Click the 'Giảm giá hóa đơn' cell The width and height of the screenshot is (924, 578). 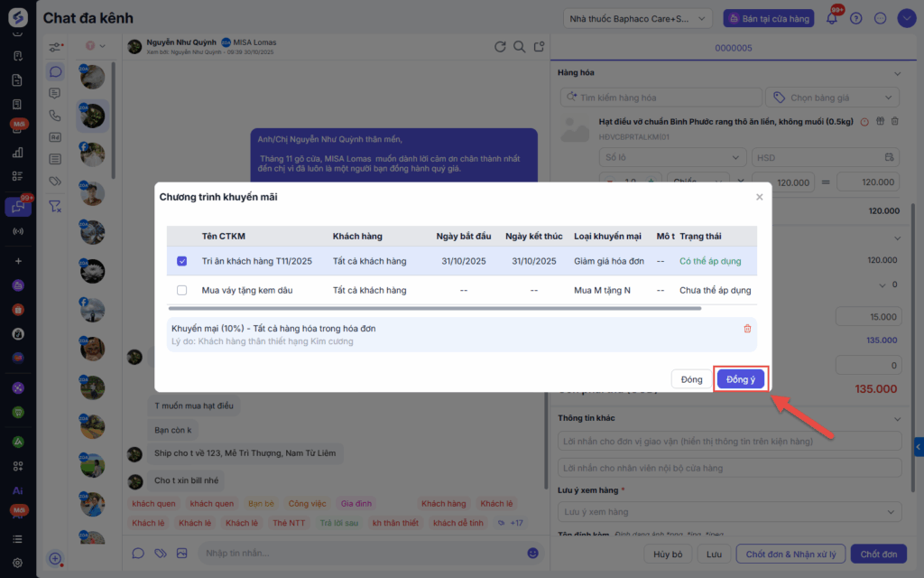coord(609,261)
